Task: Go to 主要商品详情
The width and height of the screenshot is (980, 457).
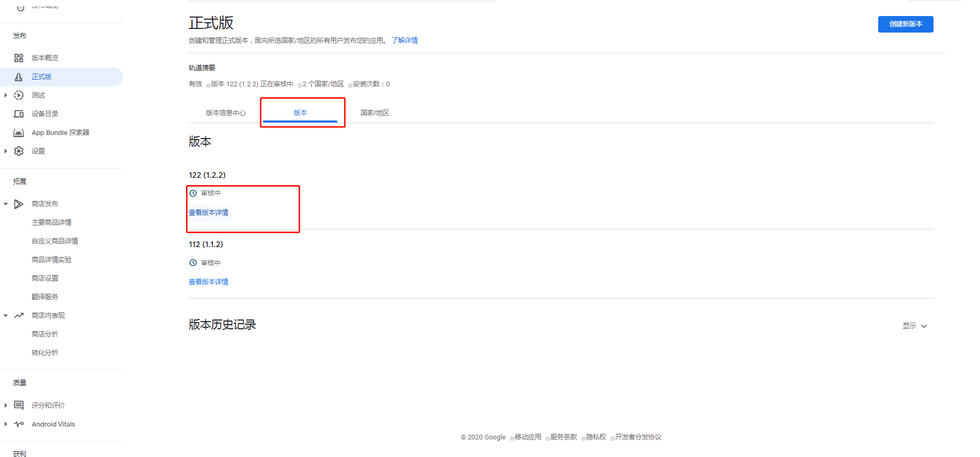Action: click(x=52, y=222)
